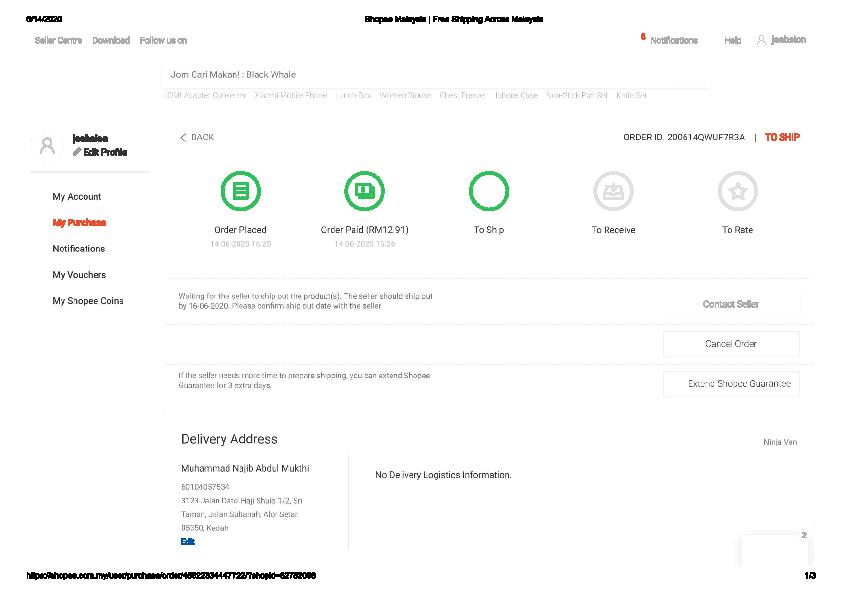Open My Shopee Coins in sidebar
Viewport: 842px width, 595px height.
(x=88, y=301)
